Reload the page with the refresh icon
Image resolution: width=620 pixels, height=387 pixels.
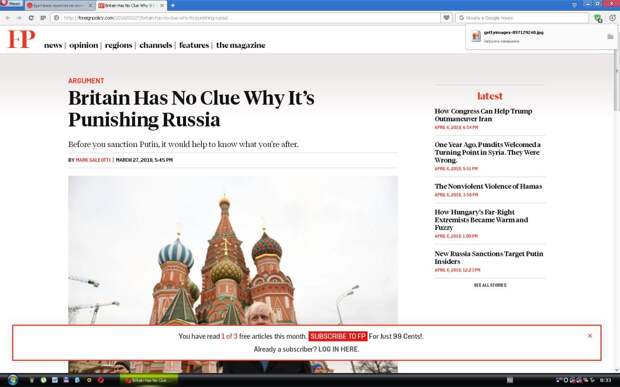[31, 18]
